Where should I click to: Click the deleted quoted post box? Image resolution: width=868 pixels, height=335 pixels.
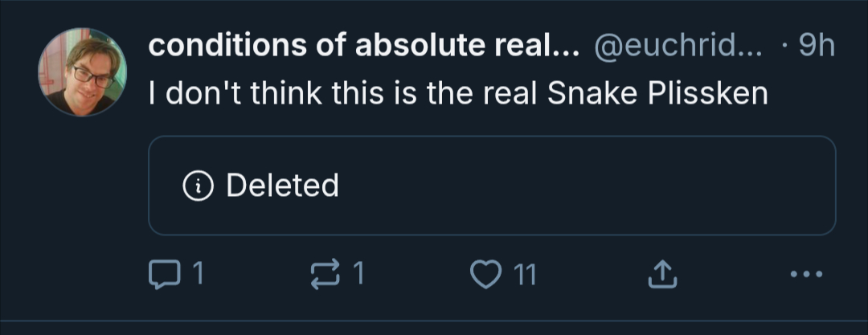pyautogui.click(x=491, y=186)
